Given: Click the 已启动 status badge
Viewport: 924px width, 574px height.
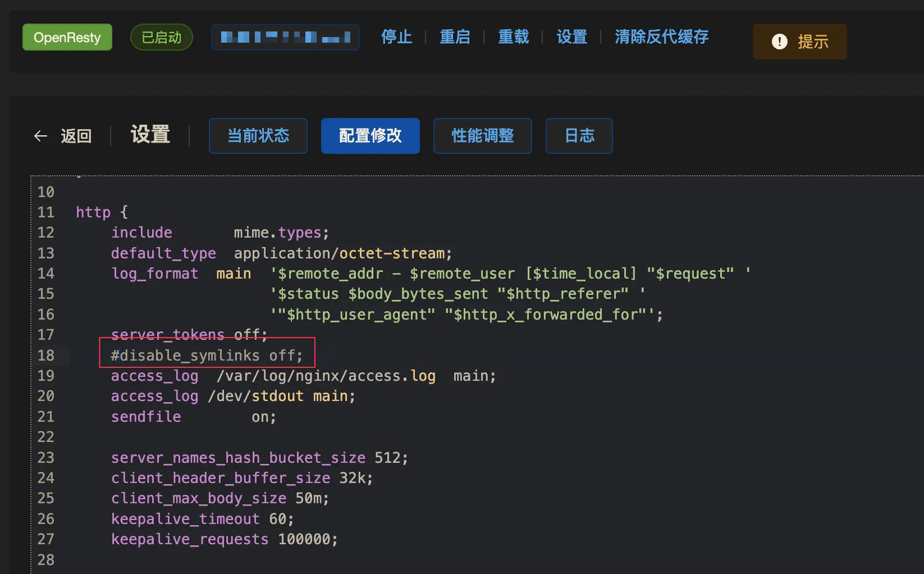Looking at the screenshot, I should (x=161, y=38).
